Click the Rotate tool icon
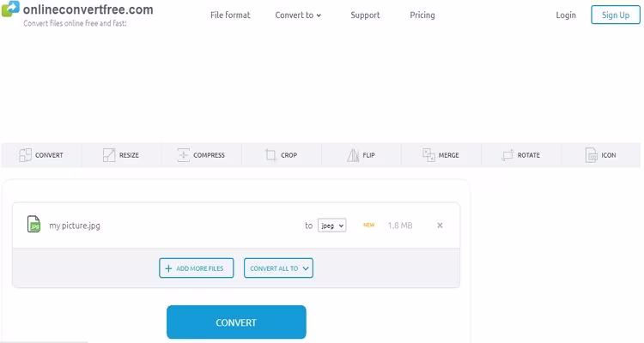 coord(507,155)
